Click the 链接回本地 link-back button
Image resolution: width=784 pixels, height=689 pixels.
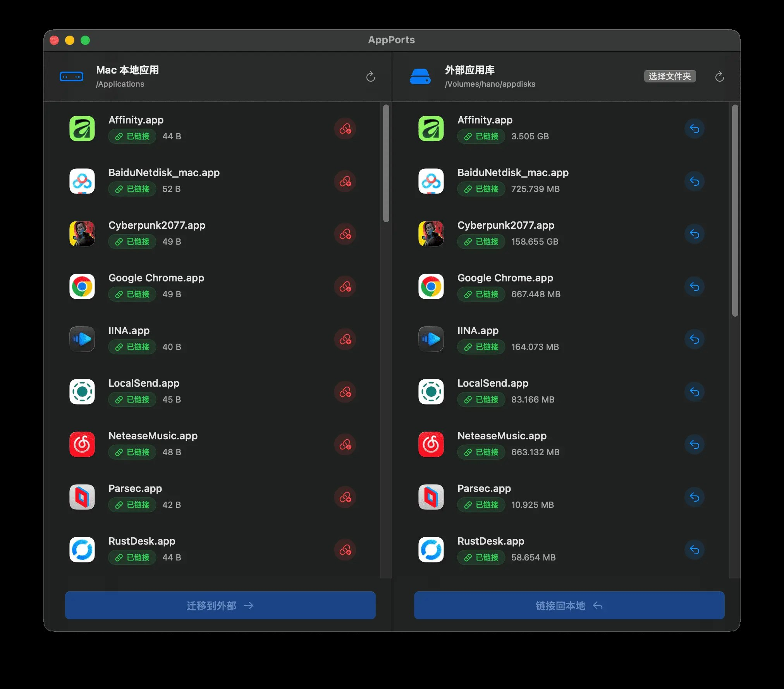pyautogui.click(x=569, y=605)
